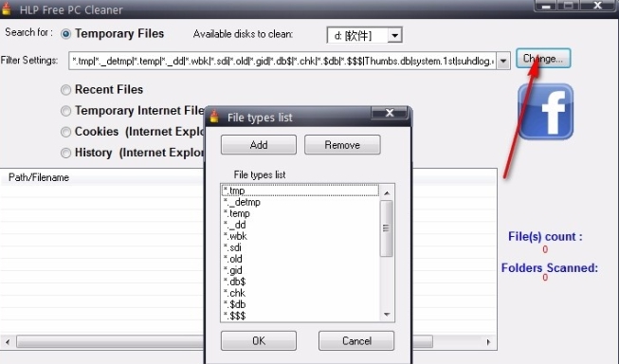Select the *.tmp list entry
Viewport: 619px width, 364px height.
coord(300,191)
